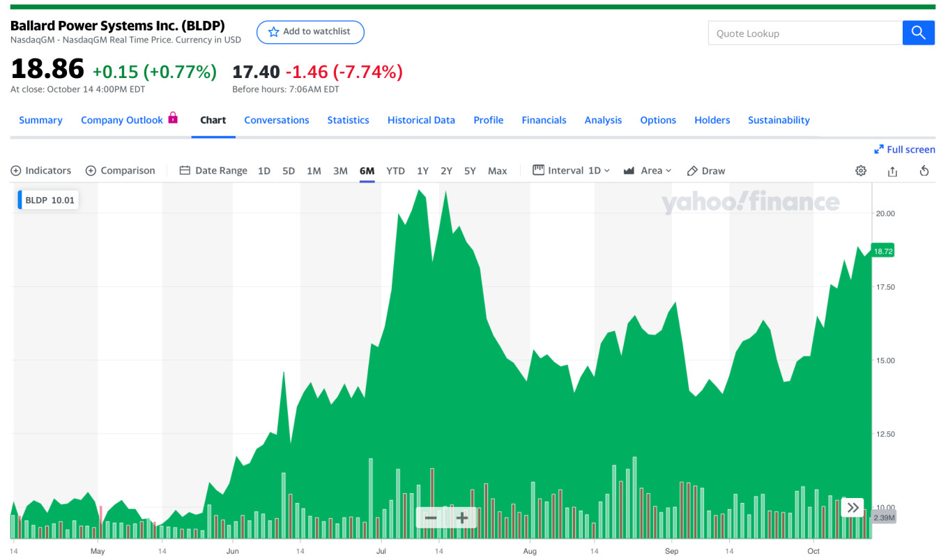Viewport: 941px width, 560px height.
Task: Click the blue search magnifier button
Action: [918, 33]
